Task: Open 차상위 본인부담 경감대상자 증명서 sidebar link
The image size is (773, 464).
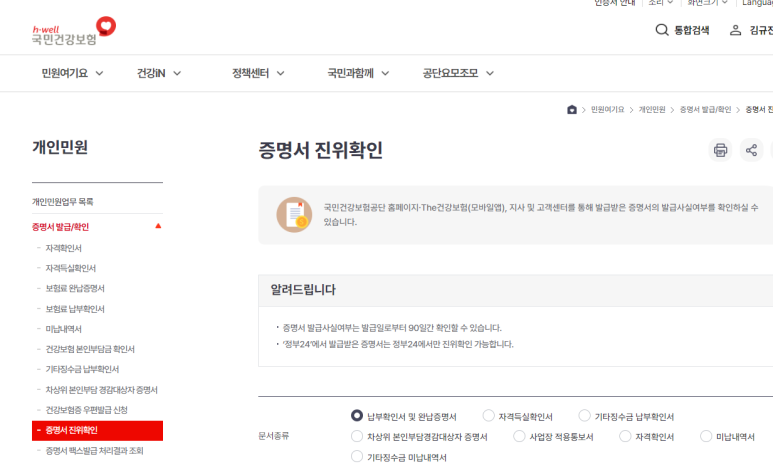Action: pos(102,390)
